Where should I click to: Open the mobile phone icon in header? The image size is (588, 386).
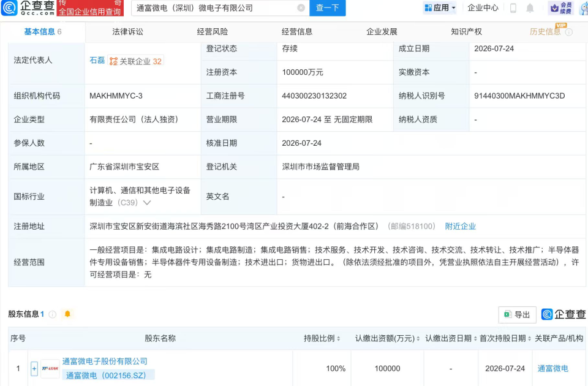[x=513, y=8]
